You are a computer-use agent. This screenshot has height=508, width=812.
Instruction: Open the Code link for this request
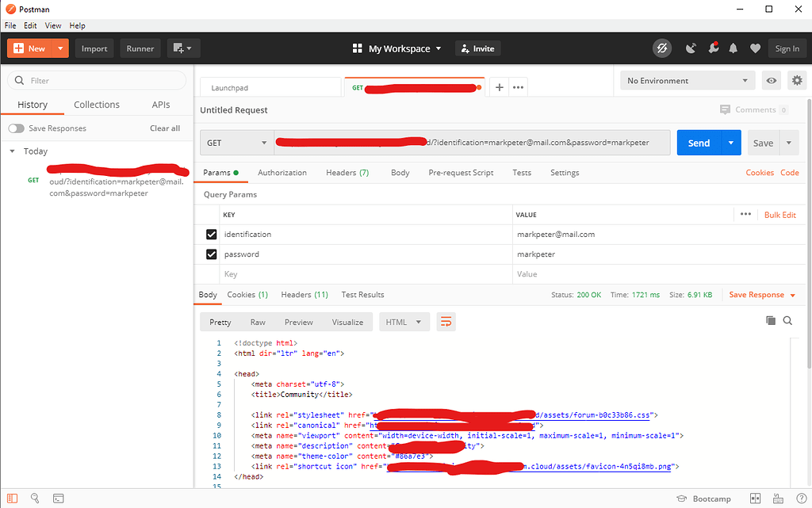tap(790, 172)
